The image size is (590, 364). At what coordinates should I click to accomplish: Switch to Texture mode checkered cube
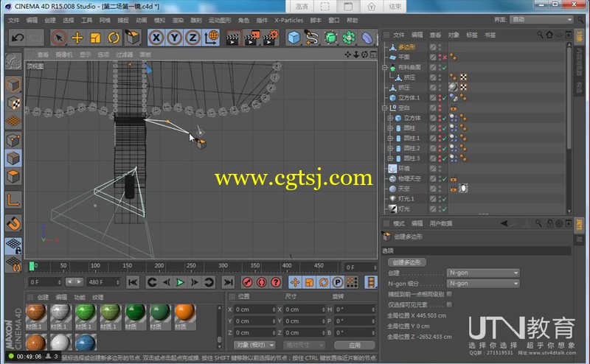tap(13, 103)
